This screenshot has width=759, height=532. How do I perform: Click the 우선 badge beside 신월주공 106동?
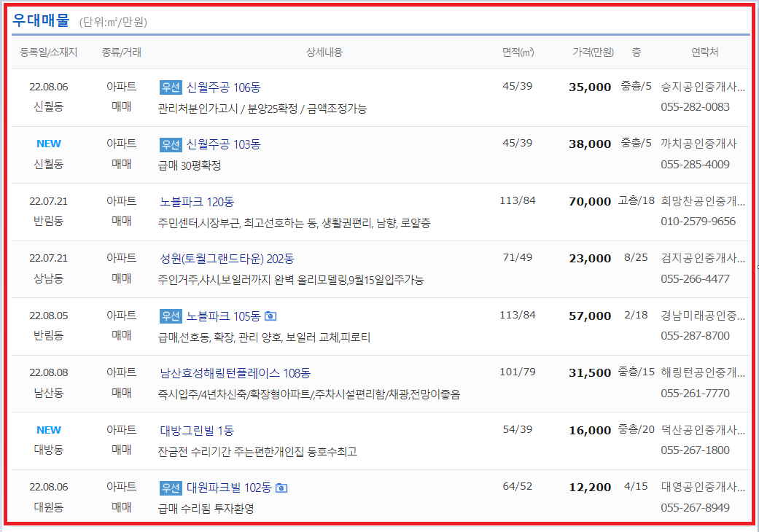tap(171, 87)
